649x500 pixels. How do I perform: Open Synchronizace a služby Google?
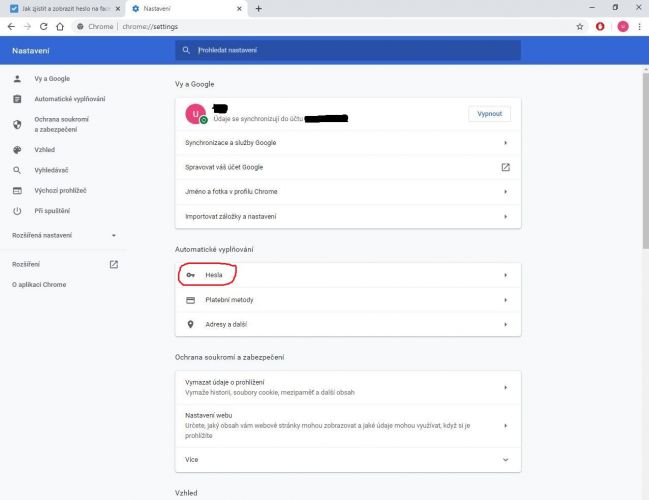pos(348,143)
